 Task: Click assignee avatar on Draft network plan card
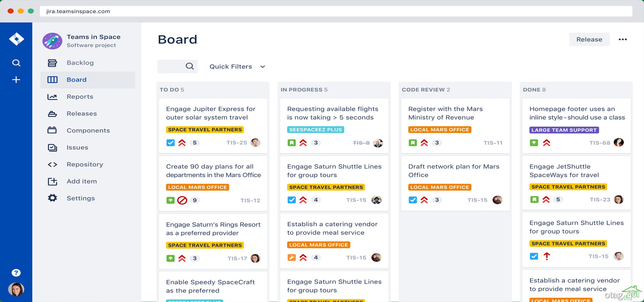(x=497, y=200)
